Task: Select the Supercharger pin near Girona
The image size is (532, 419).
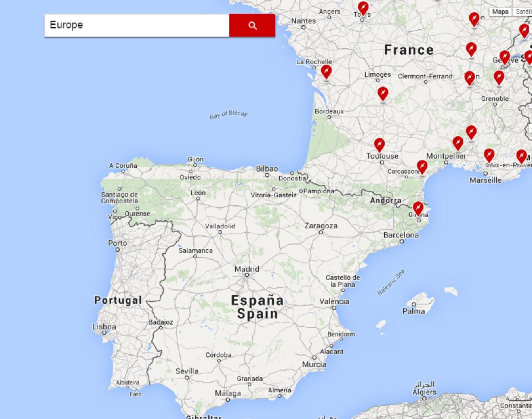Action: pyautogui.click(x=418, y=208)
